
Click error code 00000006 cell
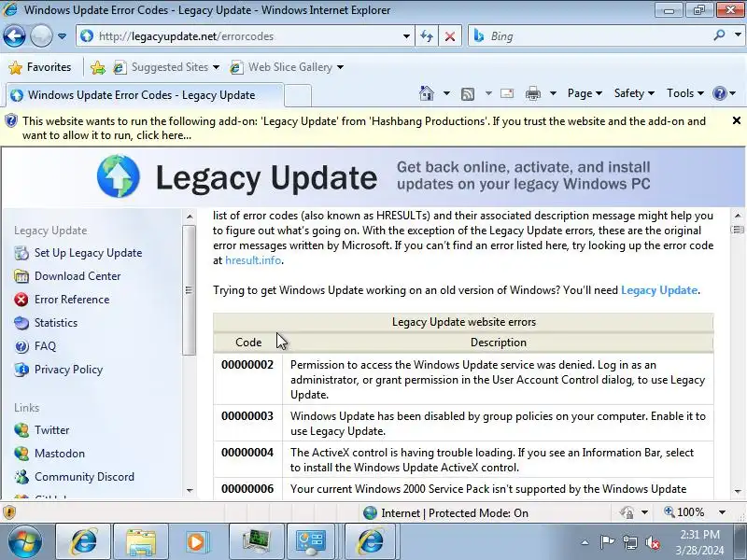(x=247, y=489)
